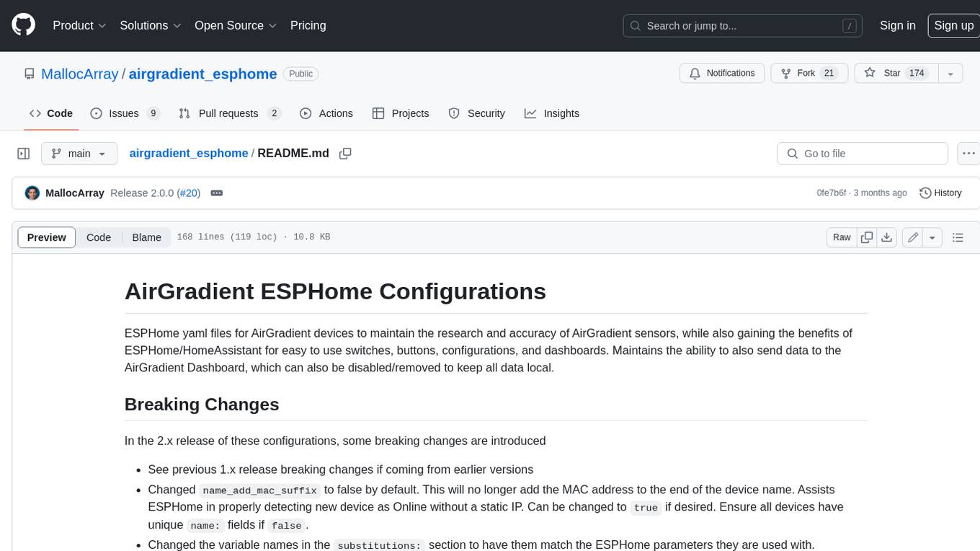Open the airgradient_esphome repository title link

point(202,74)
